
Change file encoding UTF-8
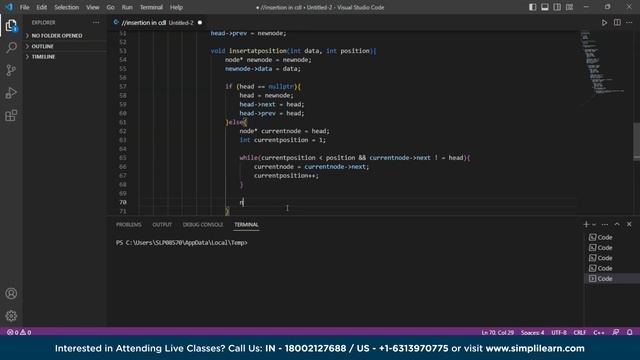click(x=559, y=332)
